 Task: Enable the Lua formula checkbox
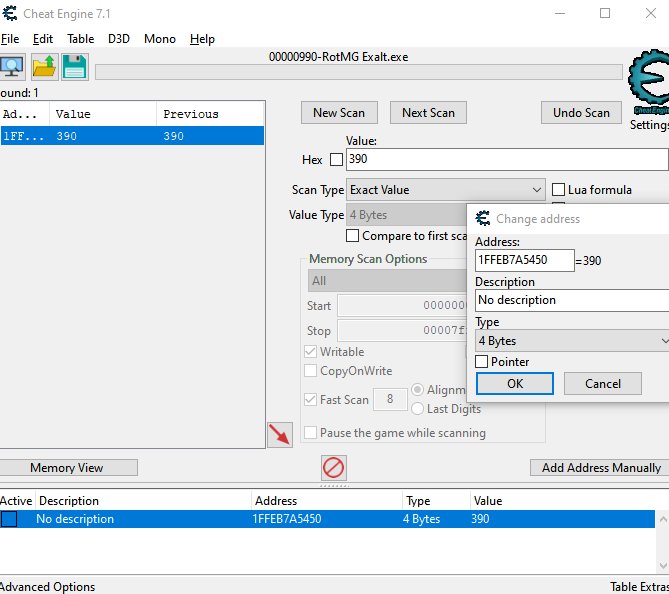(x=559, y=190)
